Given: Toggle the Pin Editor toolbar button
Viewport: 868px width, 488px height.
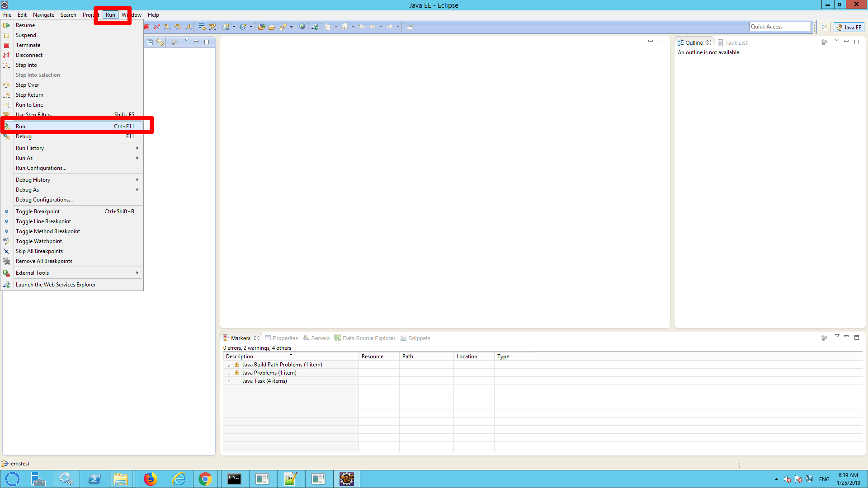Looking at the screenshot, I should point(410,27).
